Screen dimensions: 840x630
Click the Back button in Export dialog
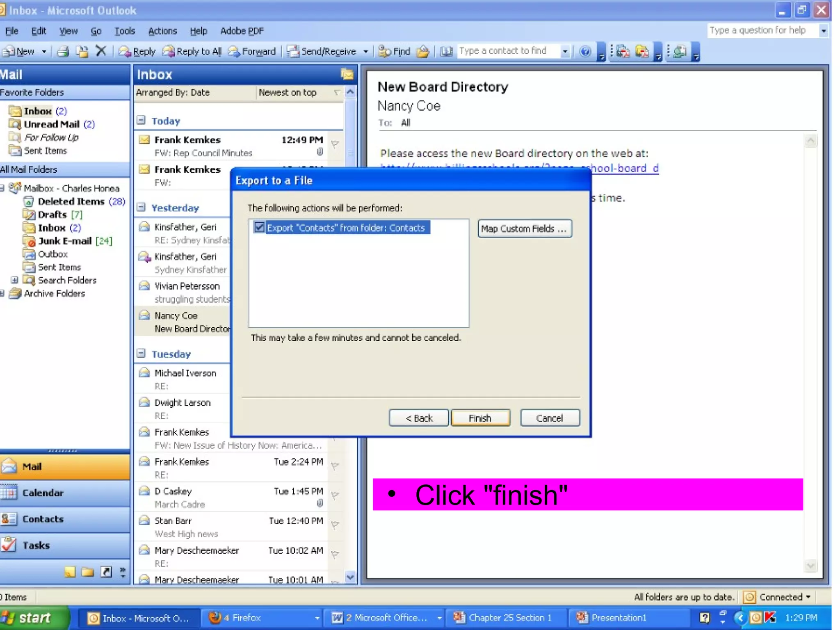tap(419, 418)
